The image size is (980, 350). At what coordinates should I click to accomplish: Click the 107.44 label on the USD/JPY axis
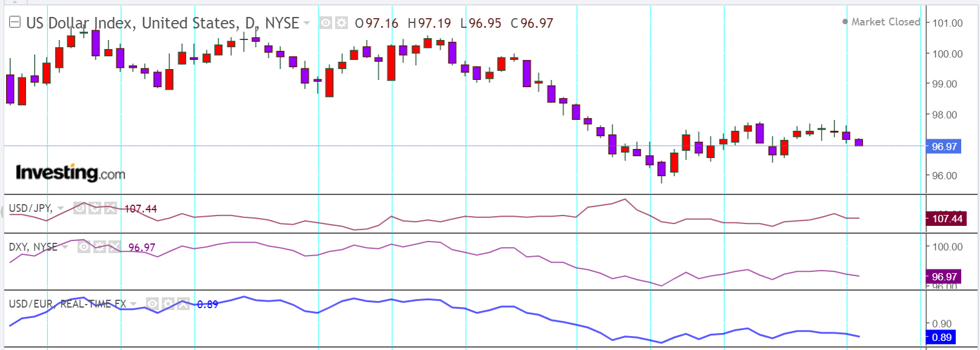(947, 219)
